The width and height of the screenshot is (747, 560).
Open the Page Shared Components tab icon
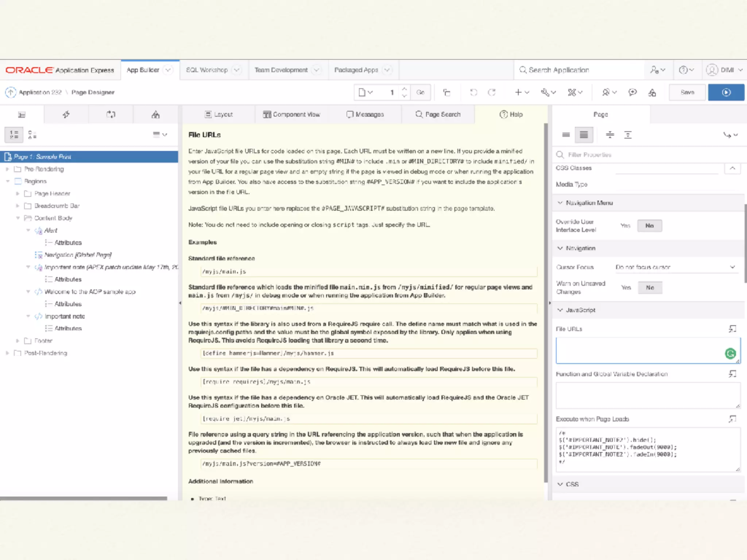pos(155,115)
